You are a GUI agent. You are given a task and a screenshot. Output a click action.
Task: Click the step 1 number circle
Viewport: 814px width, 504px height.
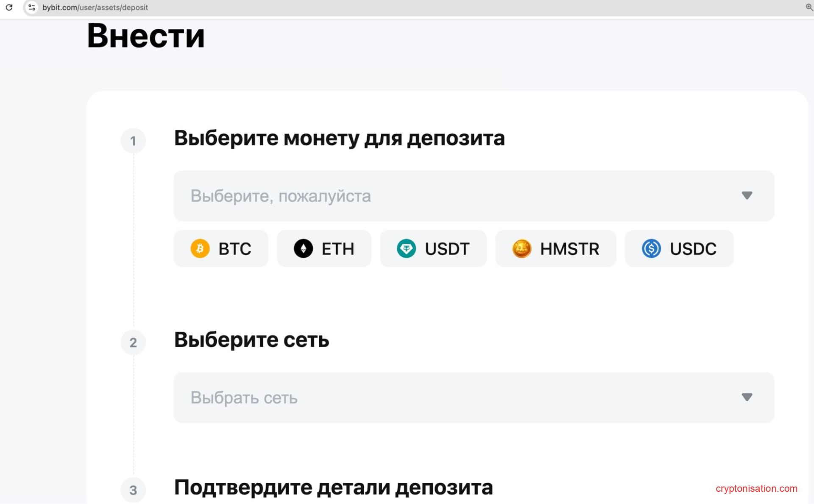point(133,141)
